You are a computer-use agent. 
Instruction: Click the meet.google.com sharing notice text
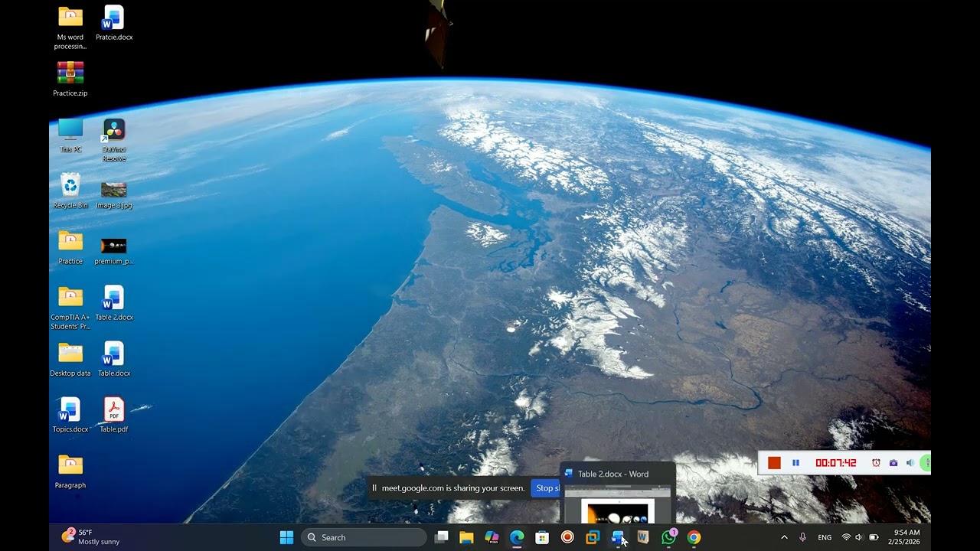point(453,488)
